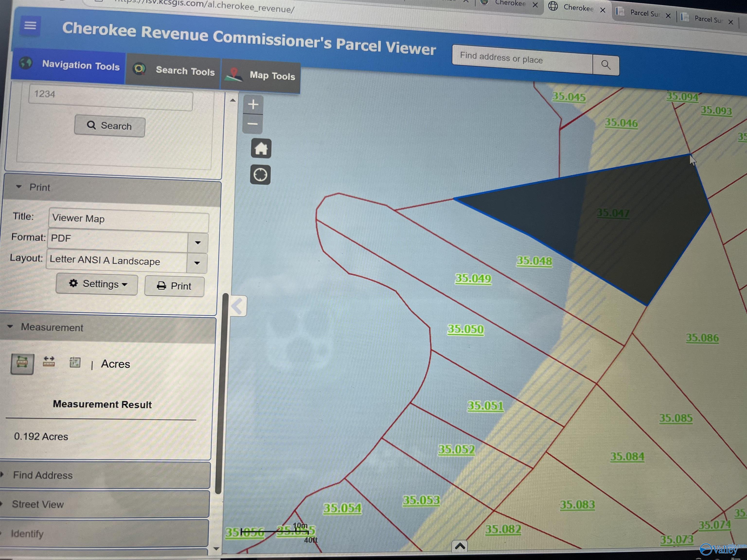Click parcel label 35.054

pos(342,508)
